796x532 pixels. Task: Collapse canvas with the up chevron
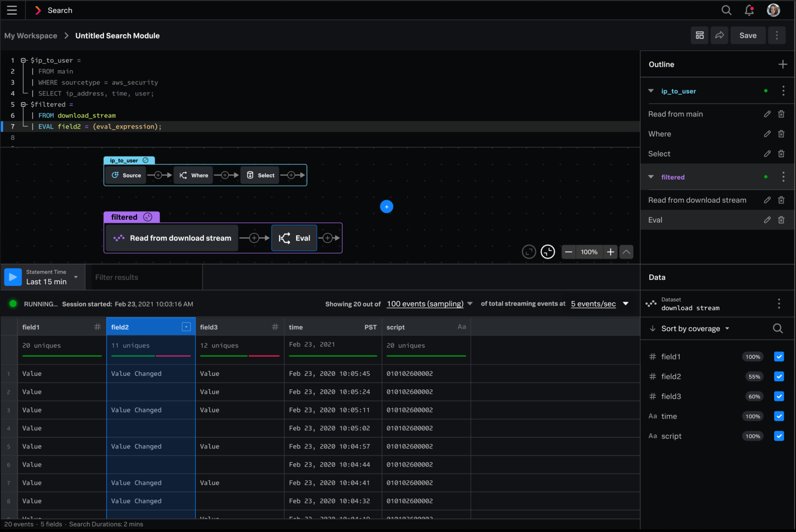coord(626,252)
